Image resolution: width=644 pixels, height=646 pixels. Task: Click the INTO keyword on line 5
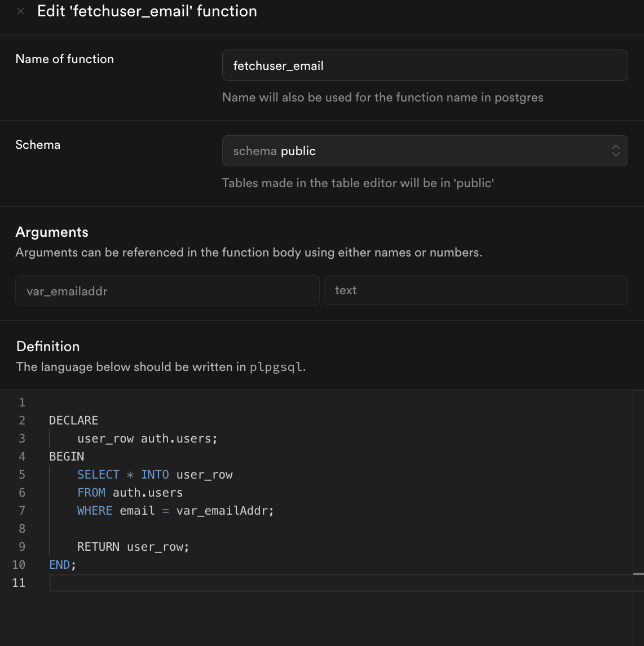pos(155,475)
